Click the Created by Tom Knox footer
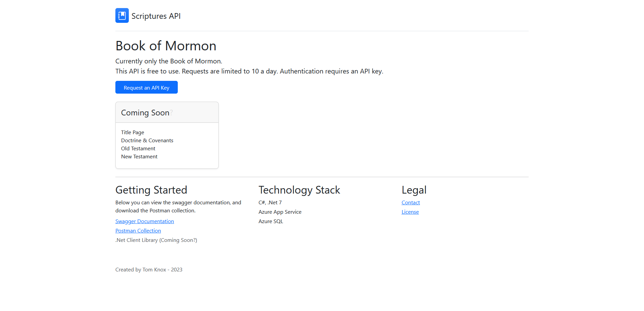This screenshot has width=644, height=311. [x=149, y=270]
